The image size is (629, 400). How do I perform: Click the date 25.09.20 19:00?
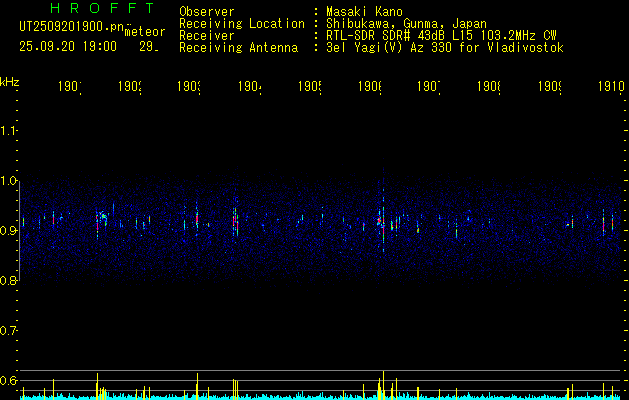tap(68, 47)
